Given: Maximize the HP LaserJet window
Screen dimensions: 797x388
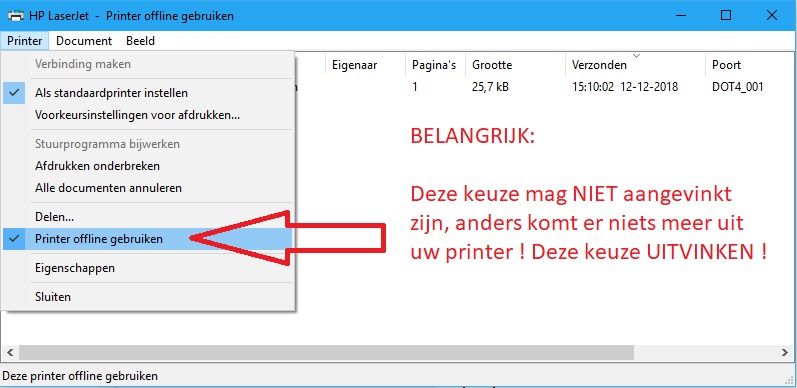Looking at the screenshot, I should [726, 15].
